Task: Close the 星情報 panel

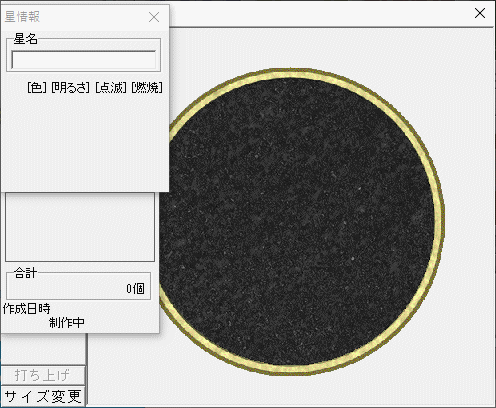Action: click(154, 17)
